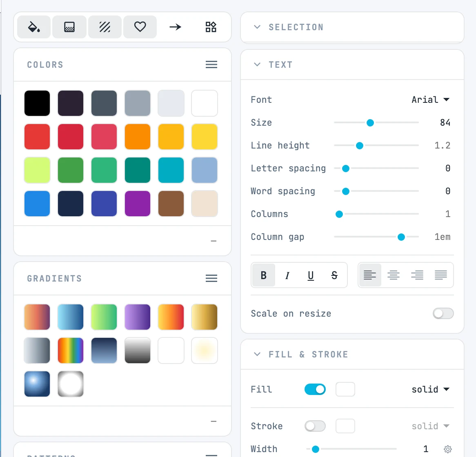
Task: Adjust the Columns slider handle
Action: (339, 214)
